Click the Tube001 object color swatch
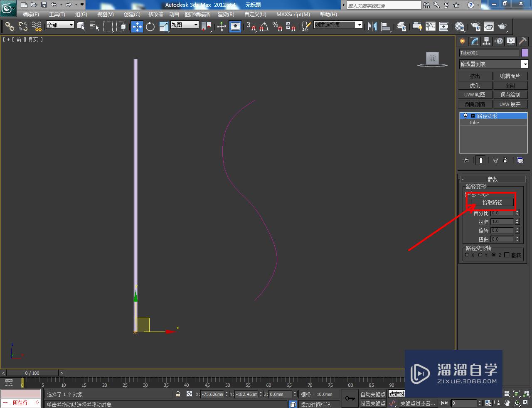This screenshot has width=532, height=408. (525, 53)
